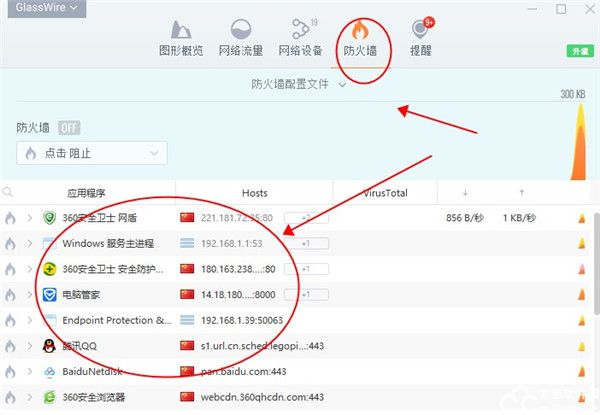The image size is (600, 415).
Task: Click China flag beside 14.18.180 host
Action: click(x=187, y=295)
